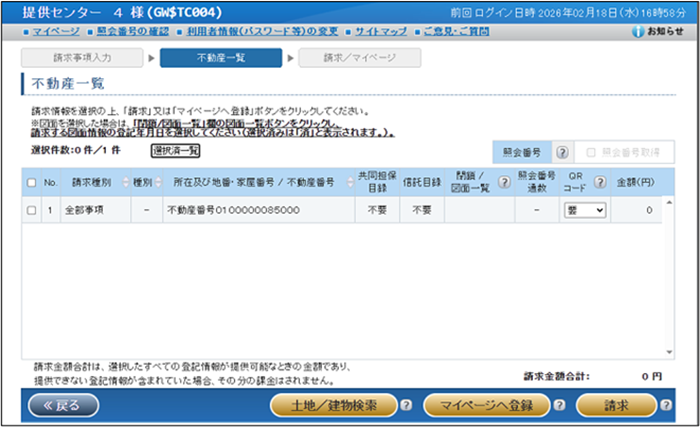Open help icon beside マイページへ登録 button
The image size is (700, 427).
tap(559, 405)
